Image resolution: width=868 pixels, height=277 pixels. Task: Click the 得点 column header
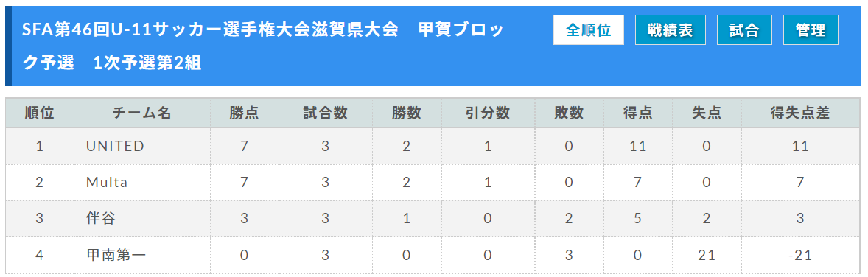point(637,113)
